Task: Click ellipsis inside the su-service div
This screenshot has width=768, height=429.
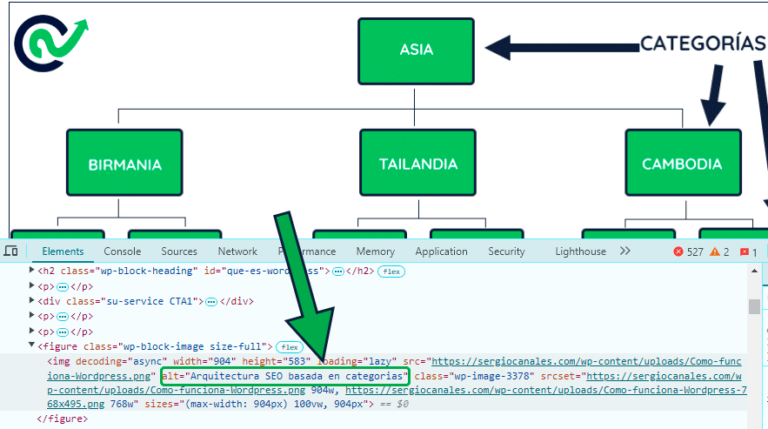Action: tap(211, 301)
